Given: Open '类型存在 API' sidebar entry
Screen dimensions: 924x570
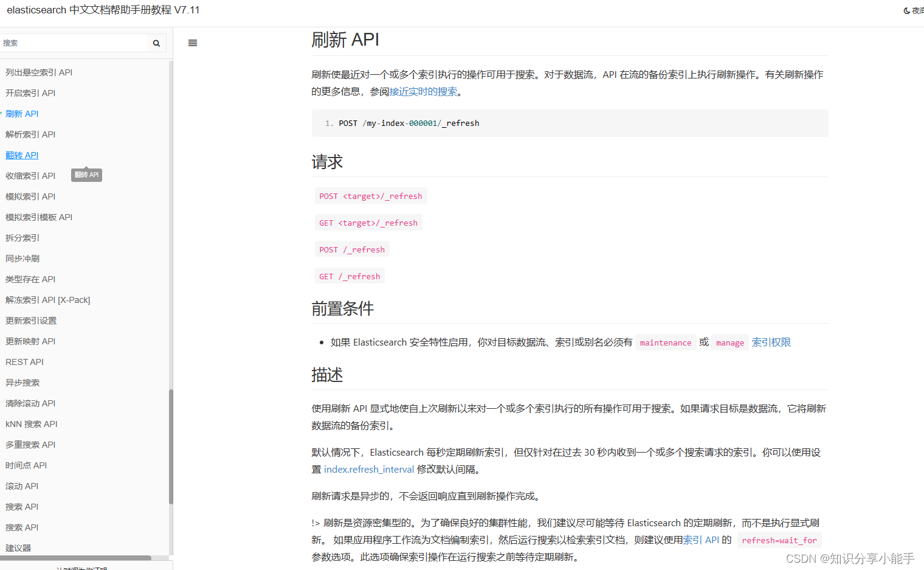Looking at the screenshot, I should pos(30,279).
